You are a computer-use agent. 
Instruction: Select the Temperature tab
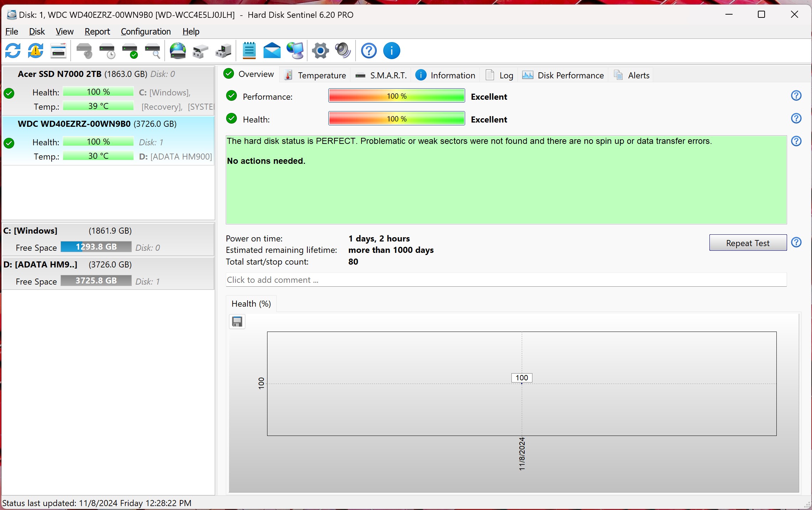click(322, 75)
